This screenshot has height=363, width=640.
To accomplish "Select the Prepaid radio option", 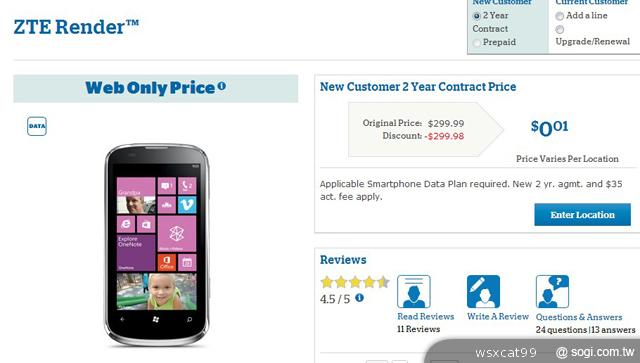I will tap(476, 42).
